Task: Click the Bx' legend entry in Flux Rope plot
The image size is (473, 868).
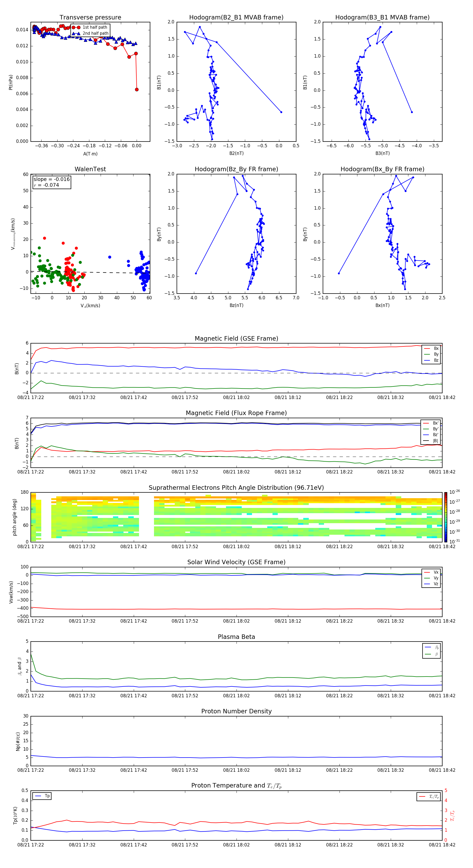Action: click(431, 423)
